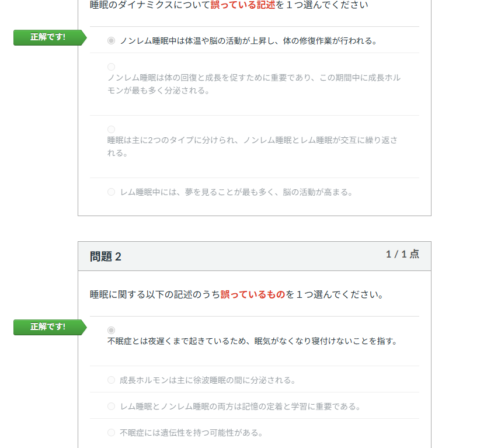Click the 問題 2 heading

(106, 256)
